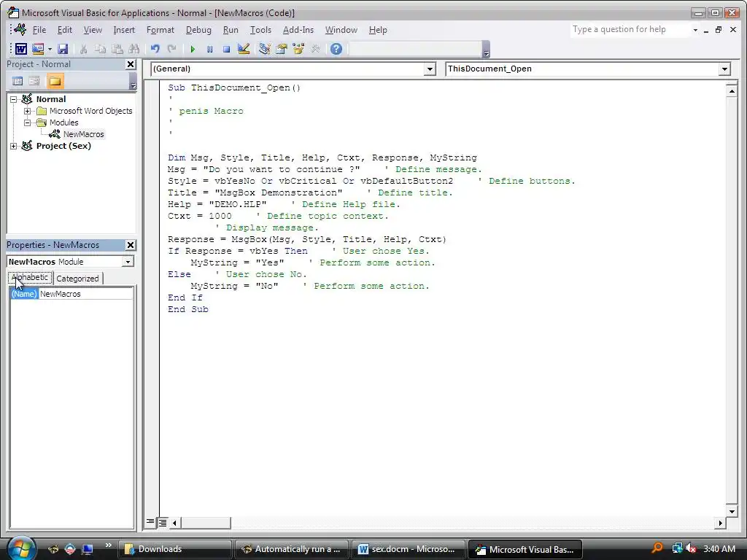Click the Break pause icon

tap(209, 49)
